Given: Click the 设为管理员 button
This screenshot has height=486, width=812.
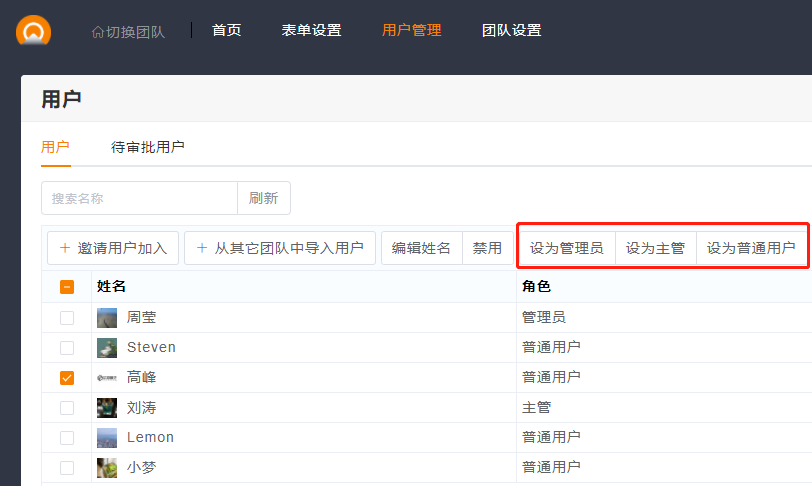Looking at the screenshot, I should [x=566, y=248].
